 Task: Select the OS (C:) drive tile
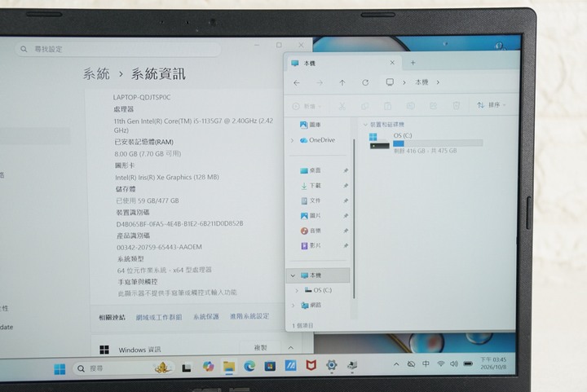[x=426, y=143]
